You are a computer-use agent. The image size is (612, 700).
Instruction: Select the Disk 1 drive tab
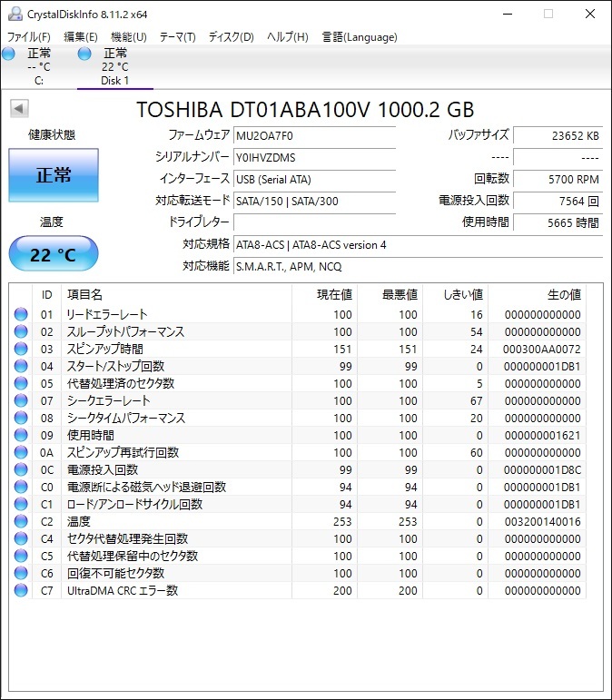[x=114, y=67]
